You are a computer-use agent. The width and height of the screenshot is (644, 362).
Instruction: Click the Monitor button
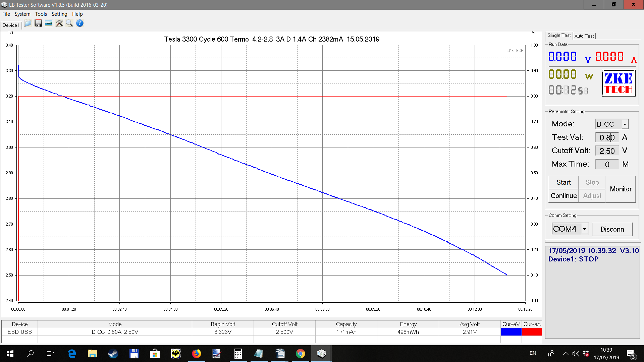pos(621,189)
